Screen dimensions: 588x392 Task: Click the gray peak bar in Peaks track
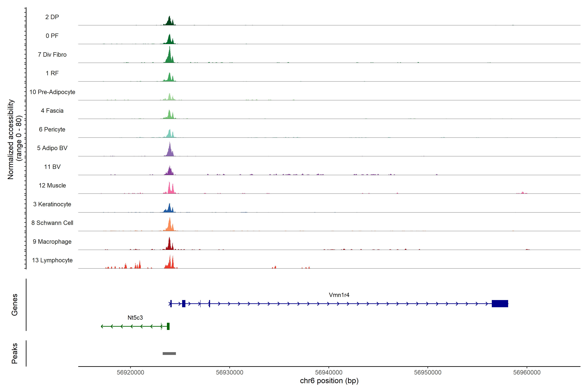[169, 353]
